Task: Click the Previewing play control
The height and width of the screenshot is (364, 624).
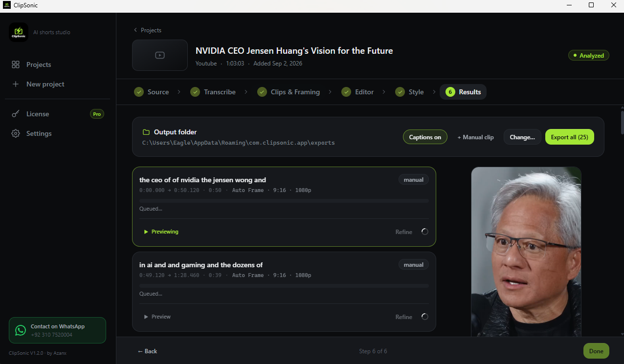Action: (x=161, y=232)
